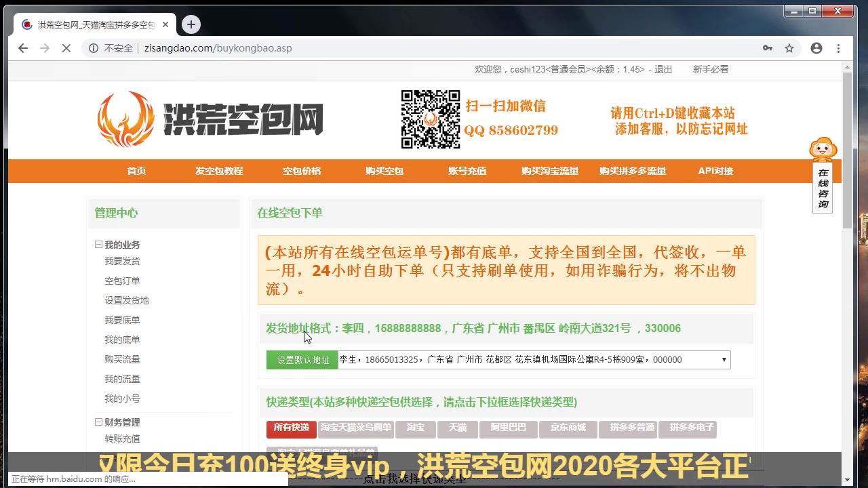Click the 快递类型 section heading text
Screen dimensions: 868x488
coord(422,402)
